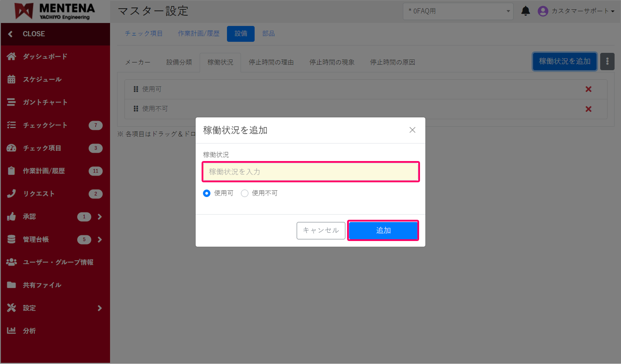Image resolution: width=621 pixels, height=364 pixels.
Task: Cancel the dialog with キャンセル
Action: click(321, 230)
